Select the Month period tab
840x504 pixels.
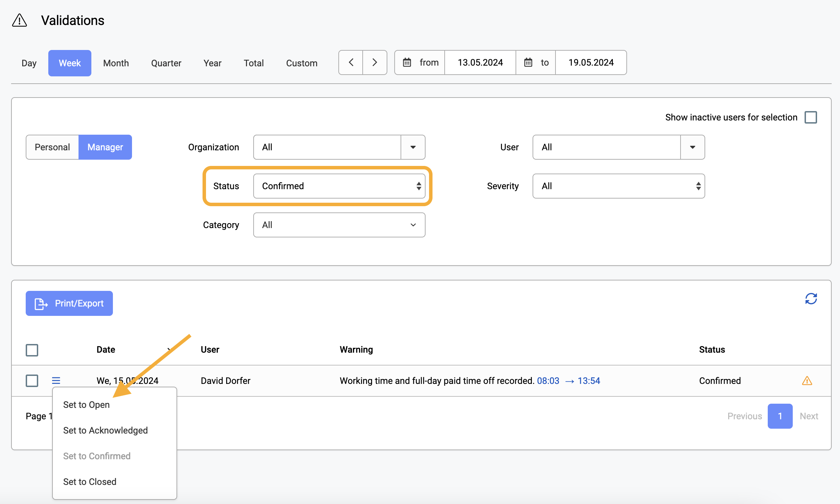click(x=116, y=63)
